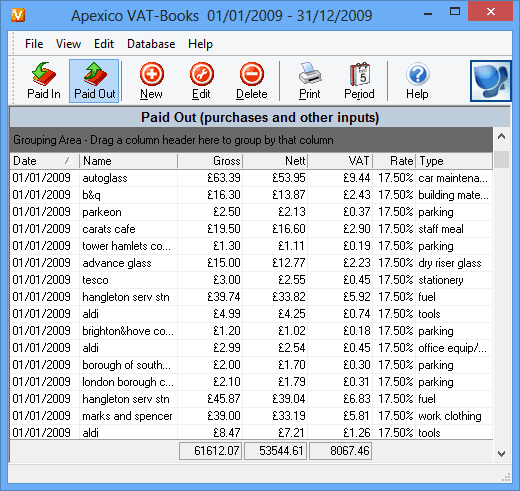Open the Edit menu
520x491 pixels.
[x=104, y=44]
